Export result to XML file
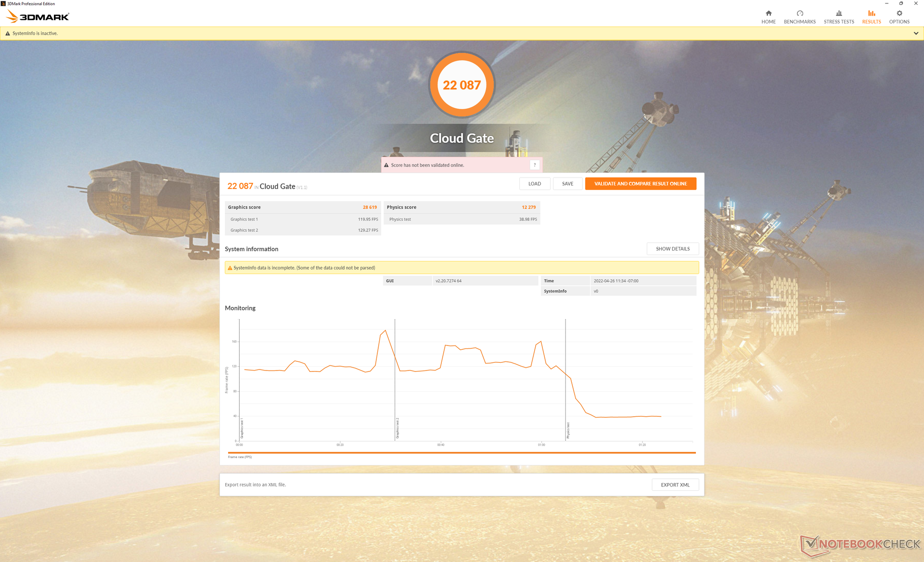Viewport: 924px width, 562px height. tap(675, 485)
